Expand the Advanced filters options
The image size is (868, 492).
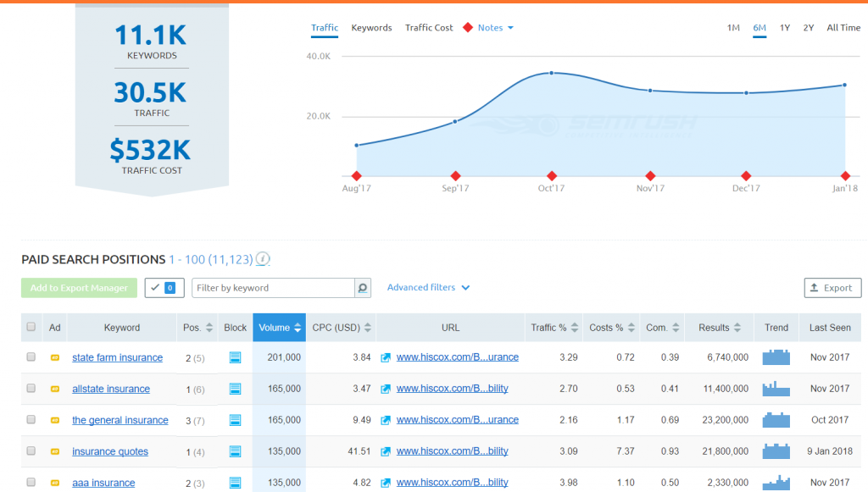point(428,287)
